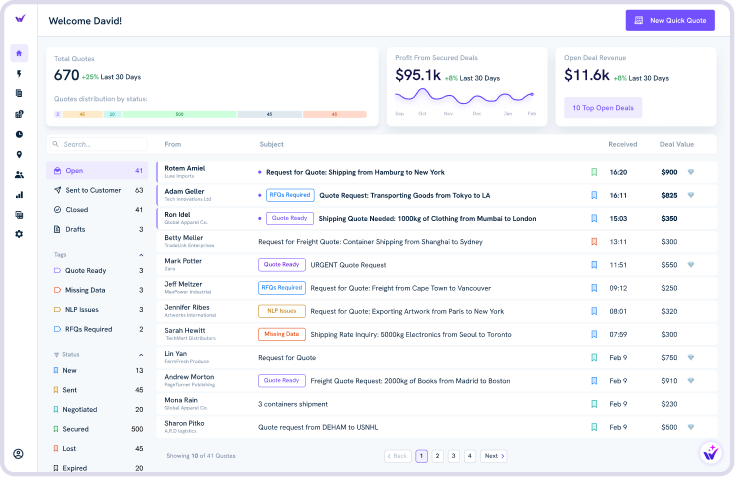Click the Search input field
The height and width of the screenshot is (477, 735).
97,144
